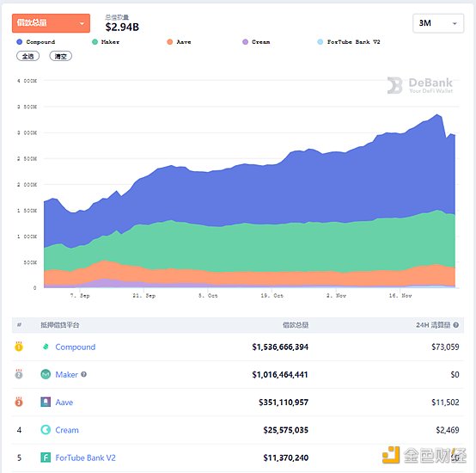Toggle the ForTube Bank V2 legend series
The width and height of the screenshot is (476, 473).
349,42
